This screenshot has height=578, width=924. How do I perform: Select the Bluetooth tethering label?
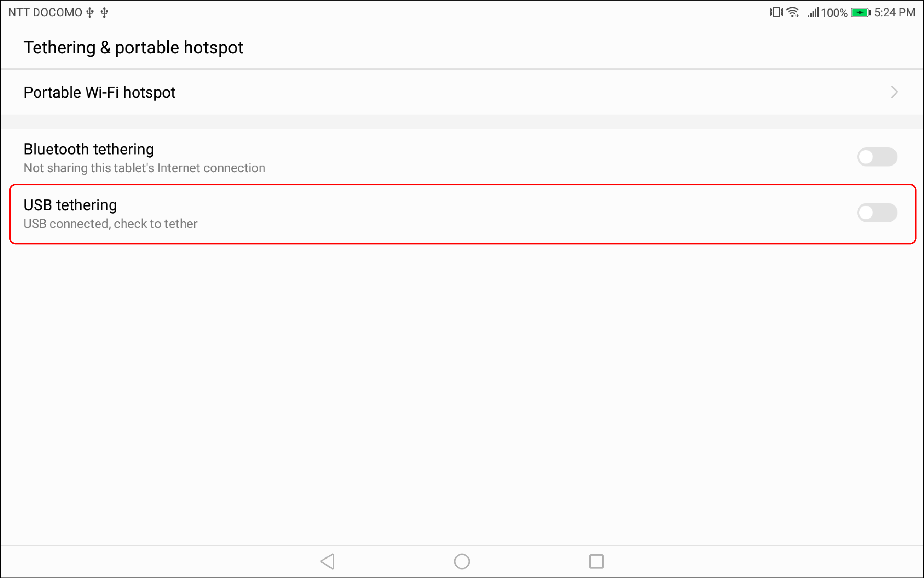[89, 149]
